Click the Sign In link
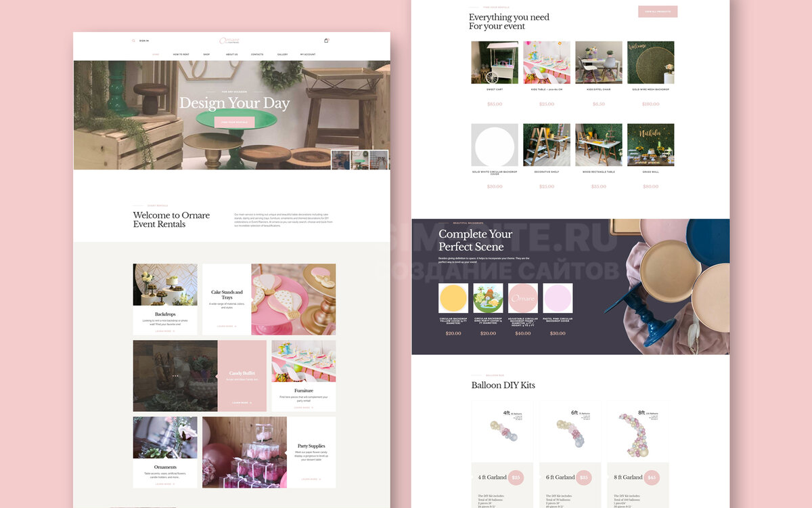Viewport: 812px width, 508px height. (x=144, y=41)
